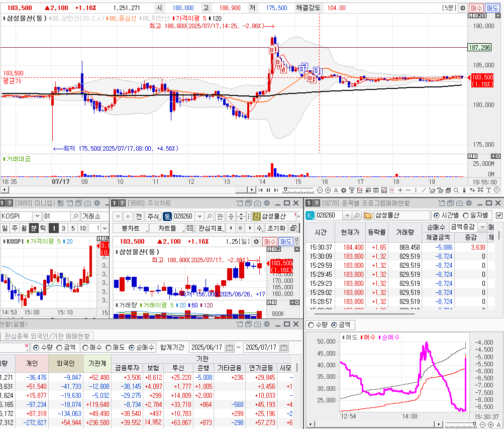This screenshot has height=429, width=504.
Task: Open the gear settings icon in main chart toolbar
Action: 344,190
